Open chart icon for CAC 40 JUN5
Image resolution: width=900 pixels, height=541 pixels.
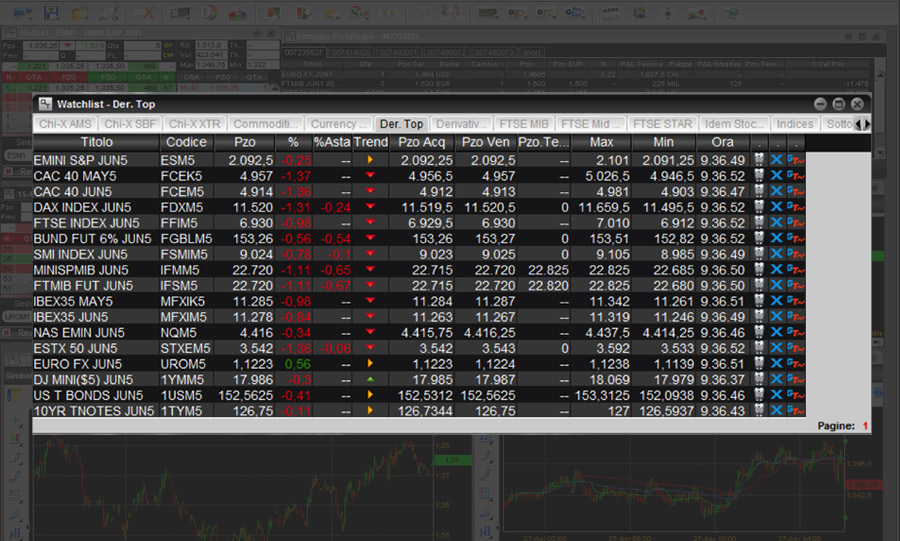click(796, 191)
